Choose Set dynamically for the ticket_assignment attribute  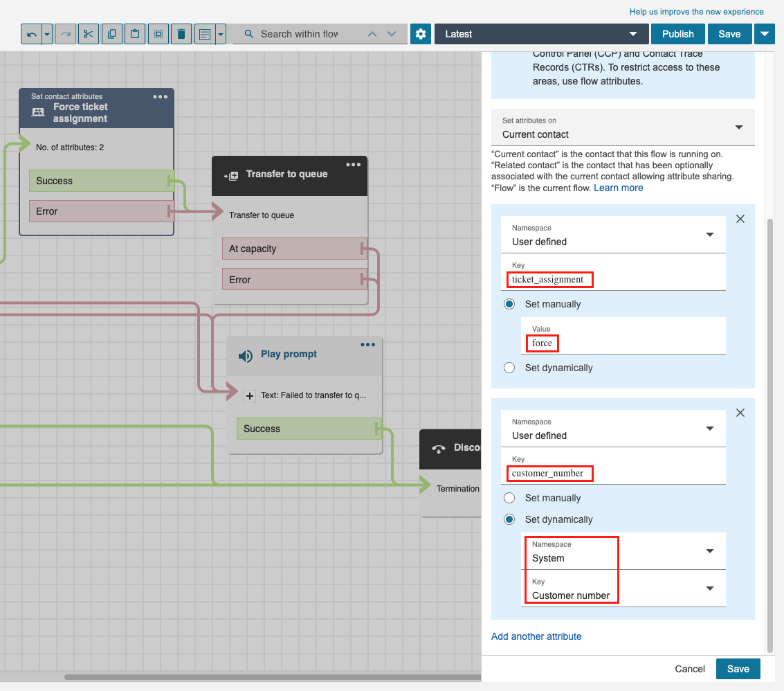pyautogui.click(x=510, y=368)
